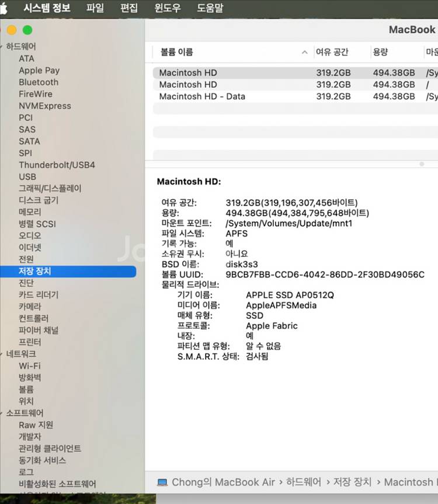Screen dimensions: 438x504
Task: Select 전원 in the sidebar
Action: coord(26,259)
